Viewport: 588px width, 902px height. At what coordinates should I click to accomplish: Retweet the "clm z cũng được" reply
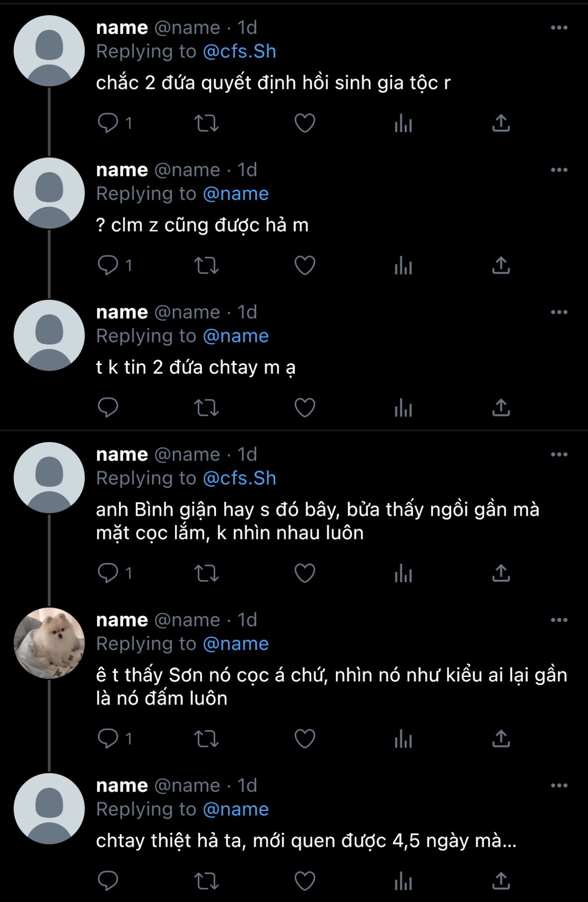tap(207, 265)
